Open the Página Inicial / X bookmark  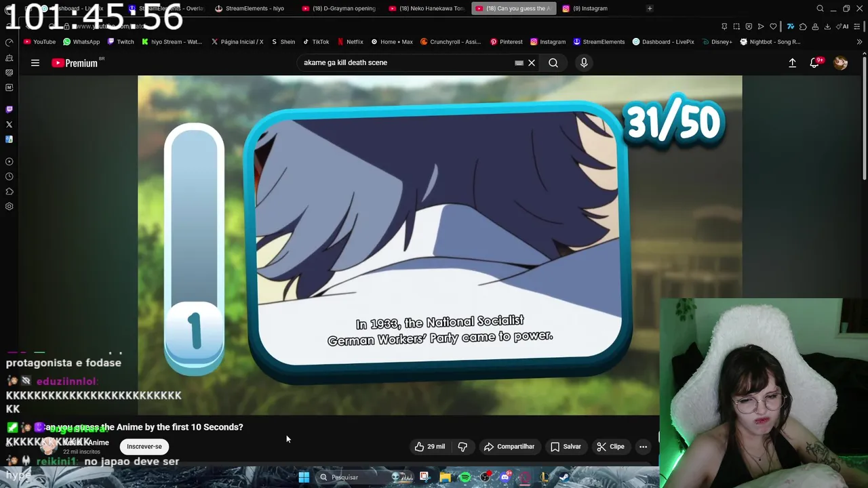pos(237,42)
